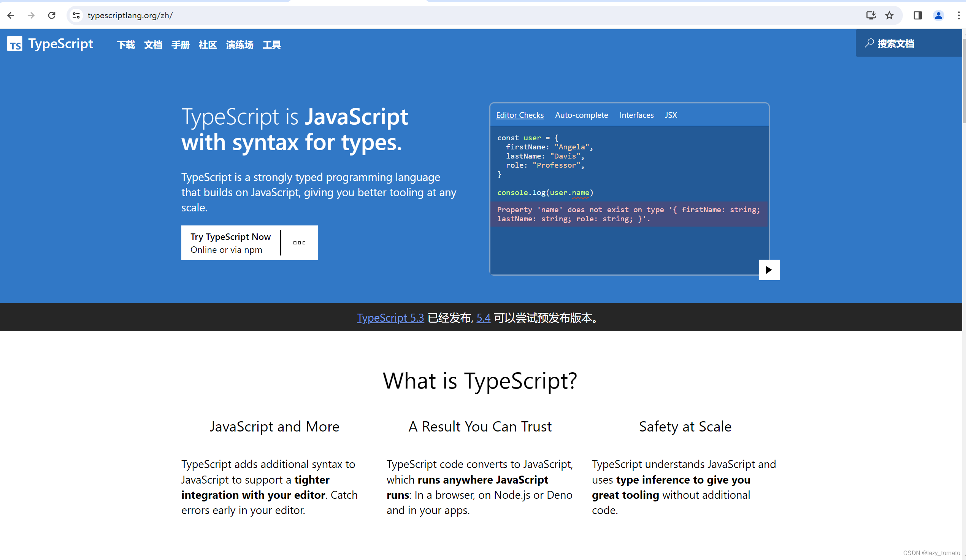Open the 社区 navigation item
Screen dimensions: 966x560
point(208,45)
